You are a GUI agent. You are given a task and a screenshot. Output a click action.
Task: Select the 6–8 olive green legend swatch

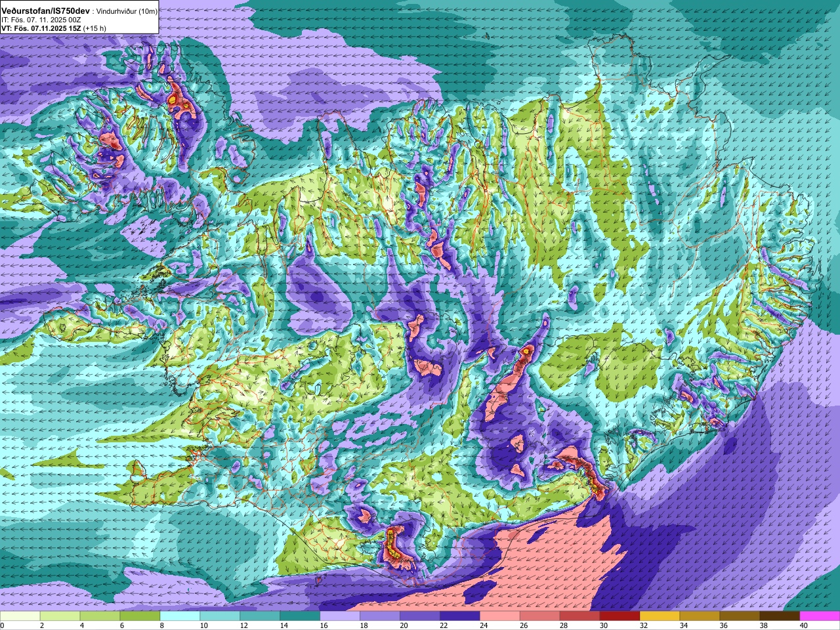[140, 616]
